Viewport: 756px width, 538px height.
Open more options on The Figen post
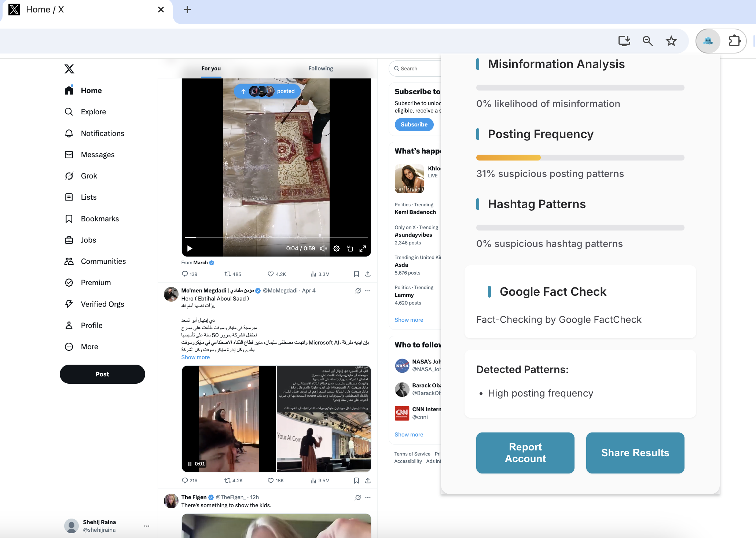pyautogui.click(x=368, y=497)
